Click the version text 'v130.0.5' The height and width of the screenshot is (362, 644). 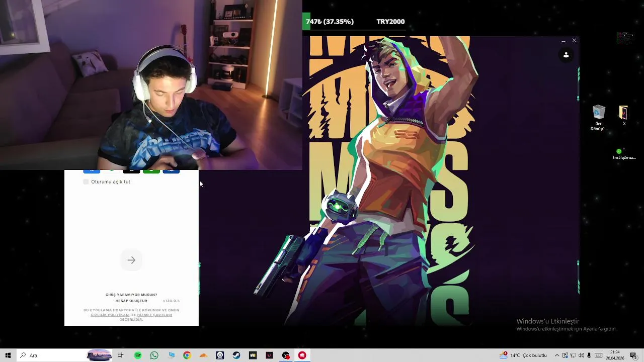171,301
